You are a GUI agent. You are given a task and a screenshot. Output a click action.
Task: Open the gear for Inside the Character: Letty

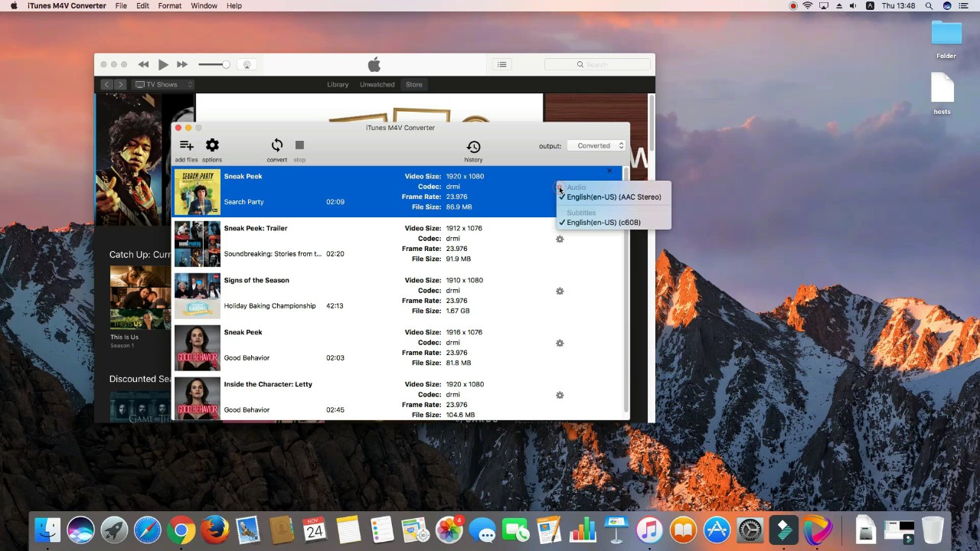[x=560, y=396]
